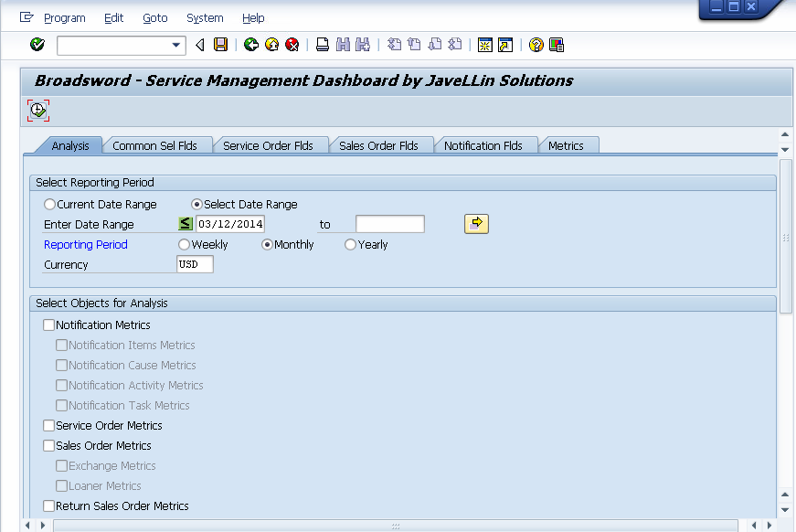Check the Notification Metrics checkbox
Screen dimensions: 796x532
(48, 325)
